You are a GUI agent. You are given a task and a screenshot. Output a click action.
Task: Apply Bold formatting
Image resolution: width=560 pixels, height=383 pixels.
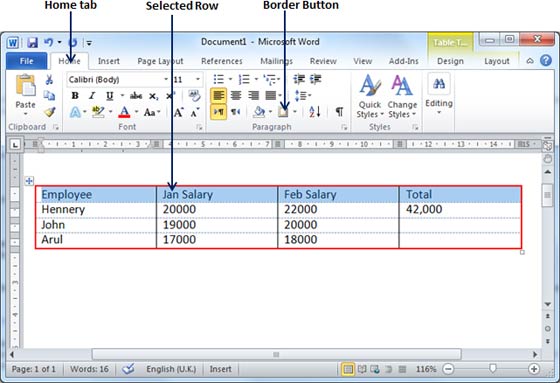[75, 96]
